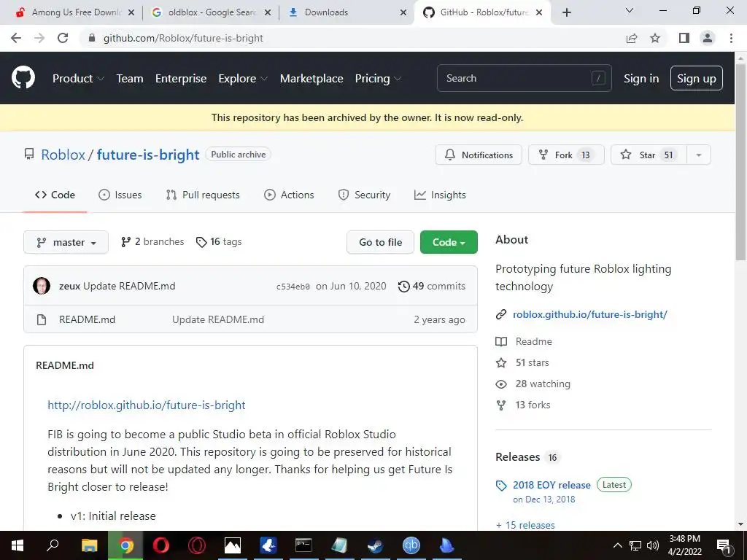Screen dimensions: 747x560
Task: Open Windows search magnifier in taskbar
Action: pyautogui.click(x=53, y=545)
